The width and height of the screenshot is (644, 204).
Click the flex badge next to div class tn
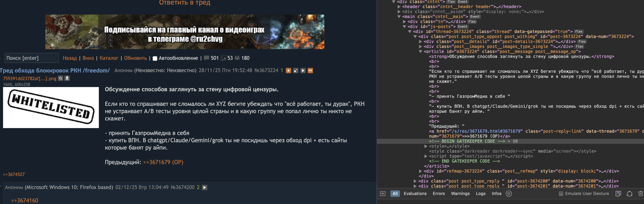click(472, 22)
